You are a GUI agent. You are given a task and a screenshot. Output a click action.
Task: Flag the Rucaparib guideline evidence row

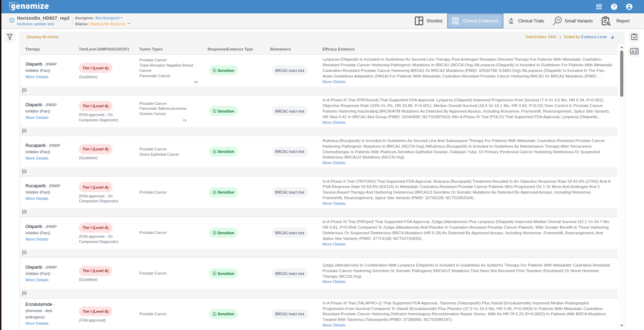(25, 172)
